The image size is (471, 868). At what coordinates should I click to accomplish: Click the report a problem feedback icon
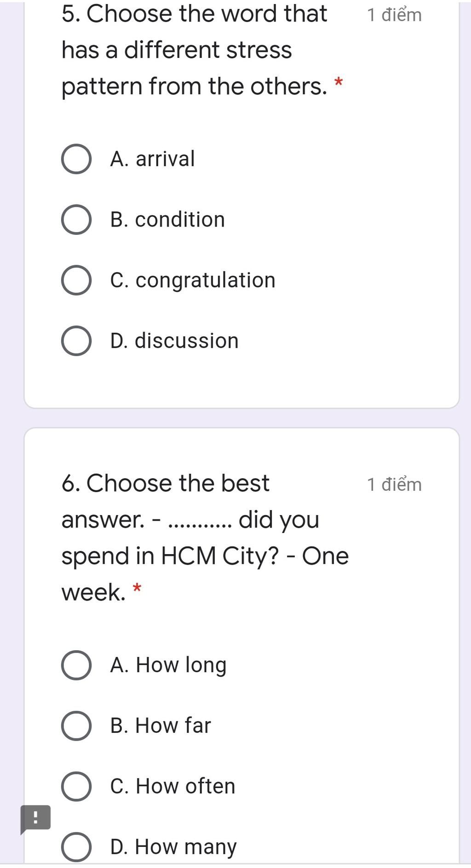coord(35,818)
